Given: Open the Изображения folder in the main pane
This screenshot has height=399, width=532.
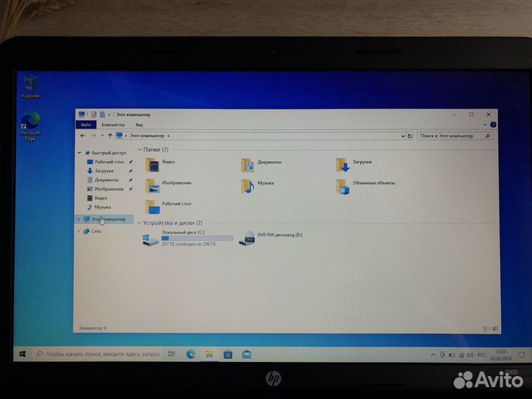Looking at the screenshot, I should 168,186.
